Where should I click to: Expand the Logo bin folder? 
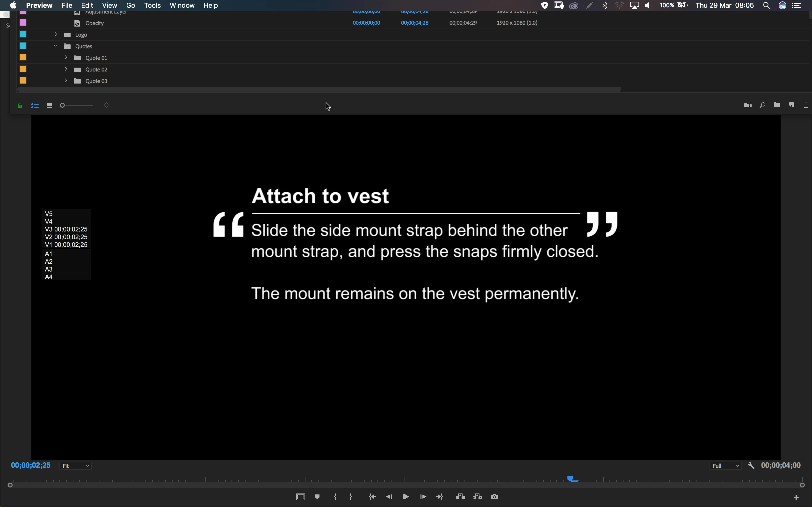pos(56,34)
